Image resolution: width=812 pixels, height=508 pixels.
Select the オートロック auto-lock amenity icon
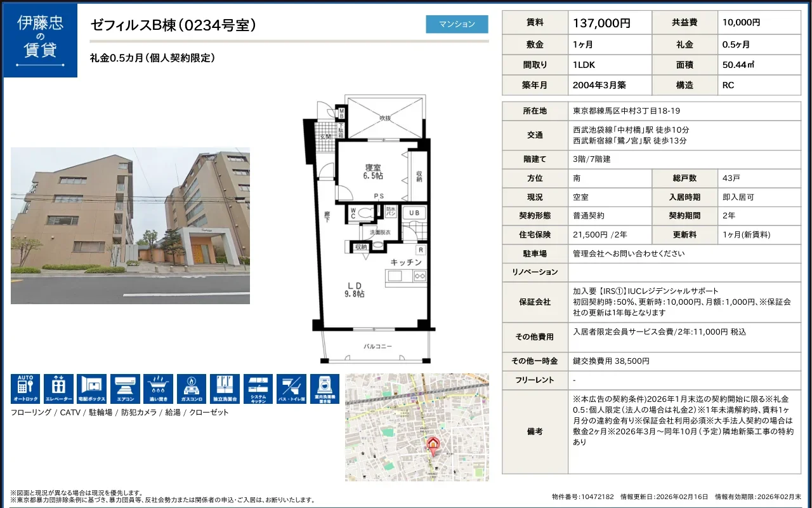(x=26, y=387)
